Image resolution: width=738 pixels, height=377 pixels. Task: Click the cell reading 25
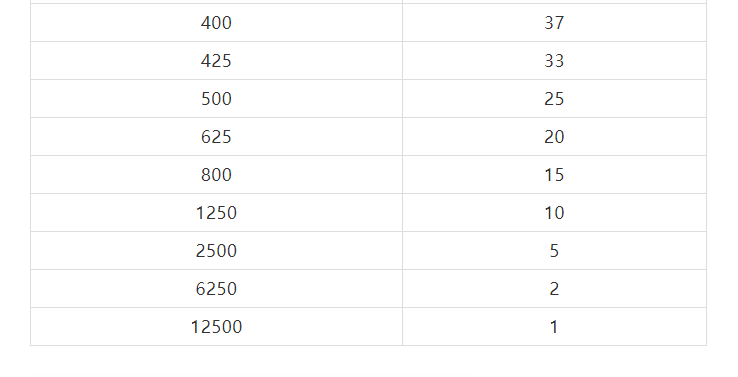(x=554, y=99)
